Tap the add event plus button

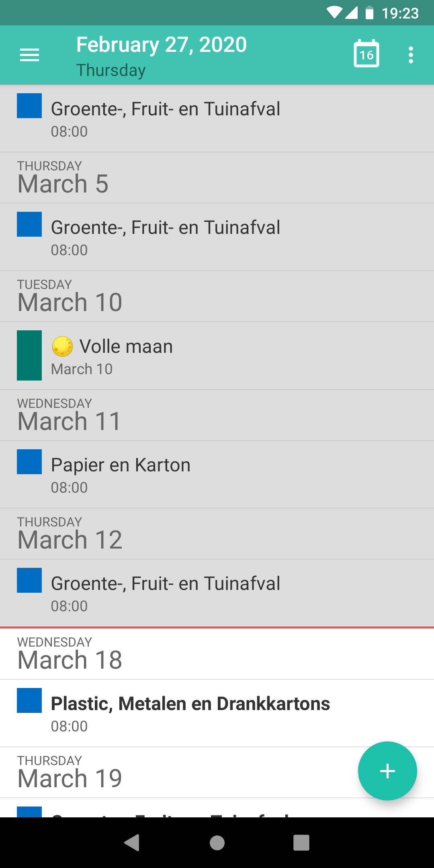click(387, 771)
